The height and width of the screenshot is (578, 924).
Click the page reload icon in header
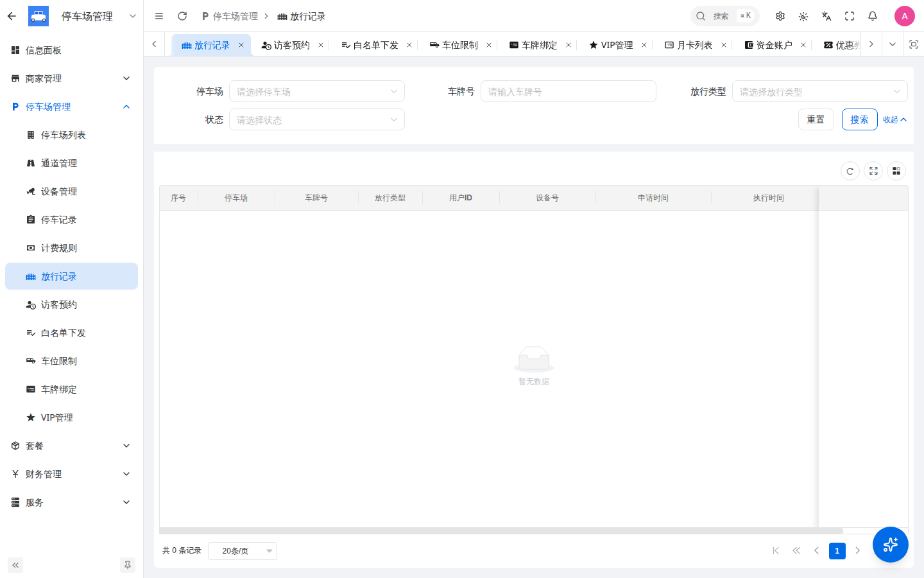pos(182,16)
